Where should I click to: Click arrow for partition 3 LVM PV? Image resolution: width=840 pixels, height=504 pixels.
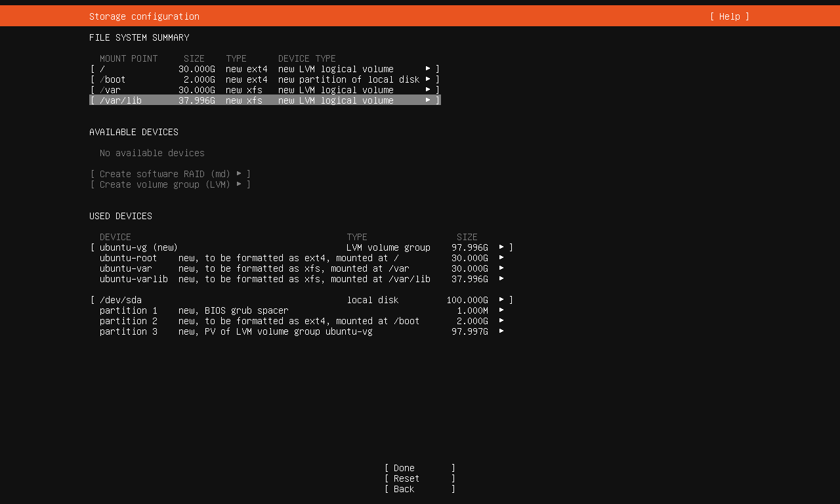pyautogui.click(x=501, y=331)
